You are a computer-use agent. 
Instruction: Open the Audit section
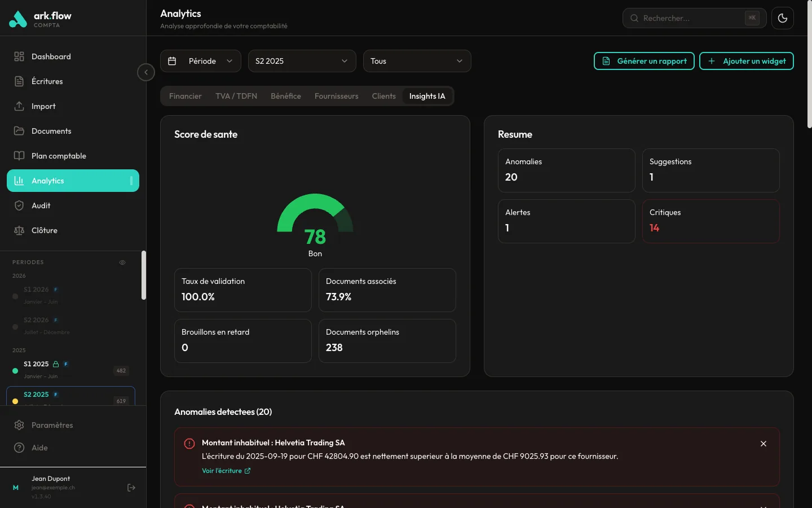[40, 205]
